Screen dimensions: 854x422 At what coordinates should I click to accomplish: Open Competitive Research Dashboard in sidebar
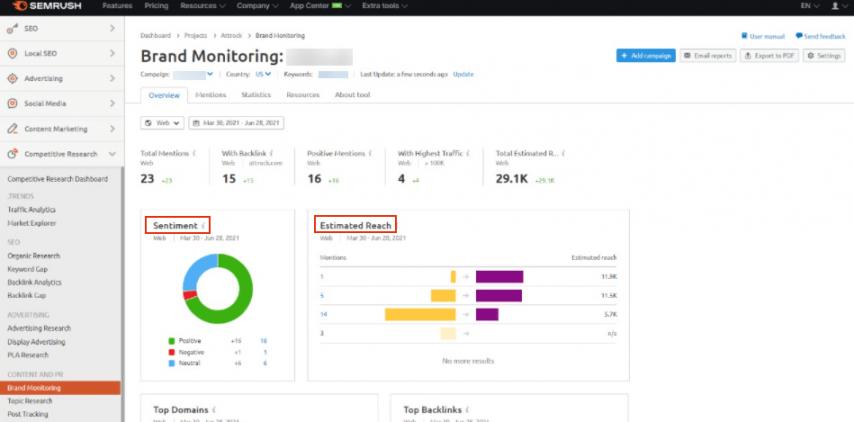click(58, 179)
